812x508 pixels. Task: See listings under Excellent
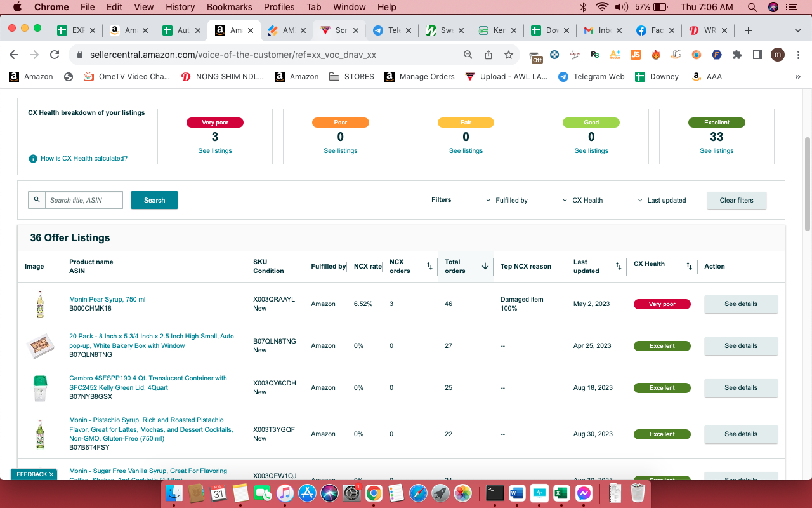(717, 151)
